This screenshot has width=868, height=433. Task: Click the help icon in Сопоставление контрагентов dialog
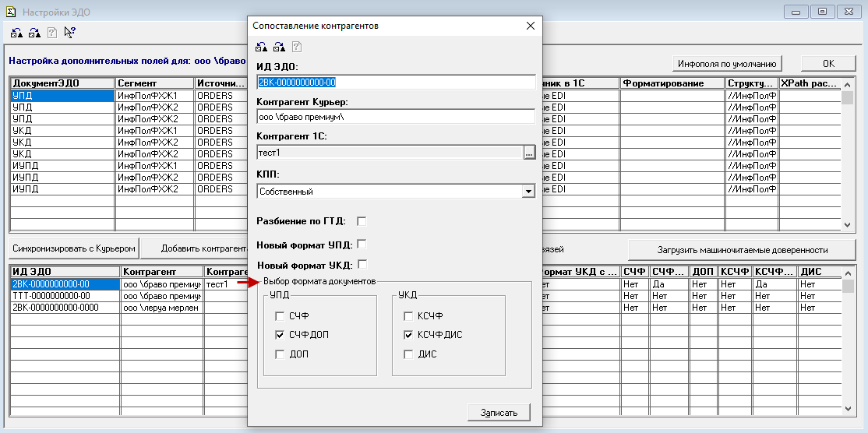coord(296,47)
